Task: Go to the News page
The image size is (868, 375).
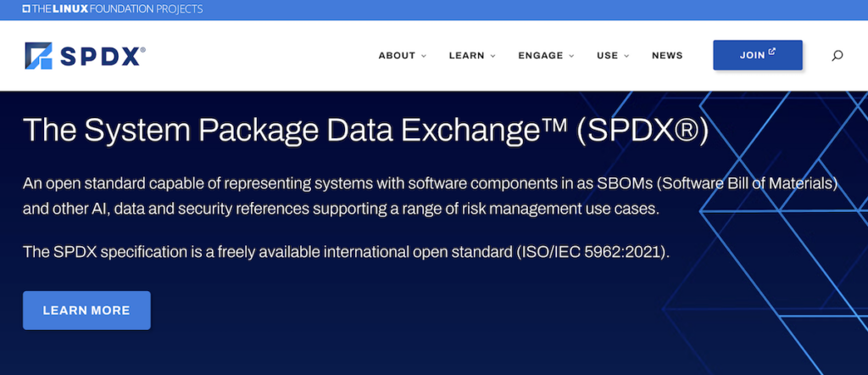Action: 667,55
